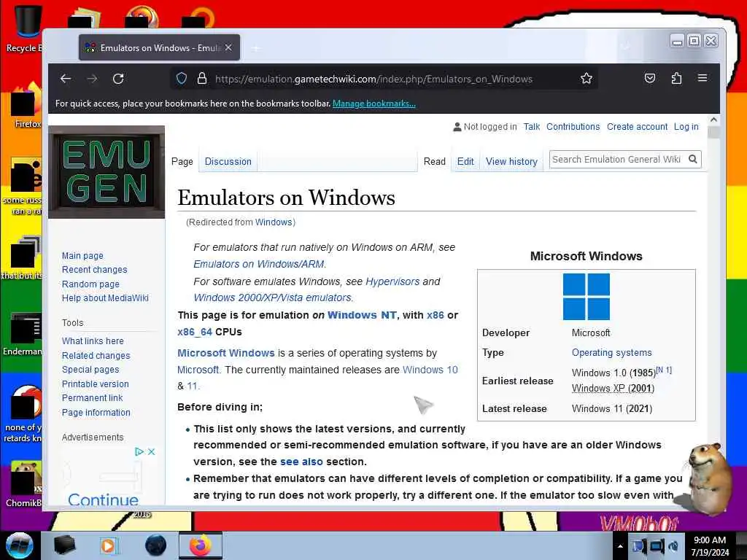Open the taskbar clock showing 9:00 AM
This screenshot has height=560, width=747.
tap(710, 546)
